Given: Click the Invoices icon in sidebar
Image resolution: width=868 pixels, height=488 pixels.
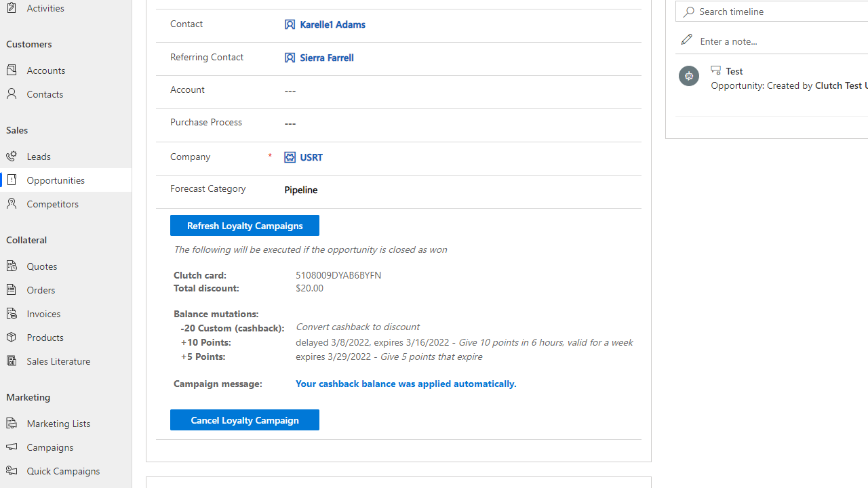Looking at the screenshot, I should coord(12,314).
